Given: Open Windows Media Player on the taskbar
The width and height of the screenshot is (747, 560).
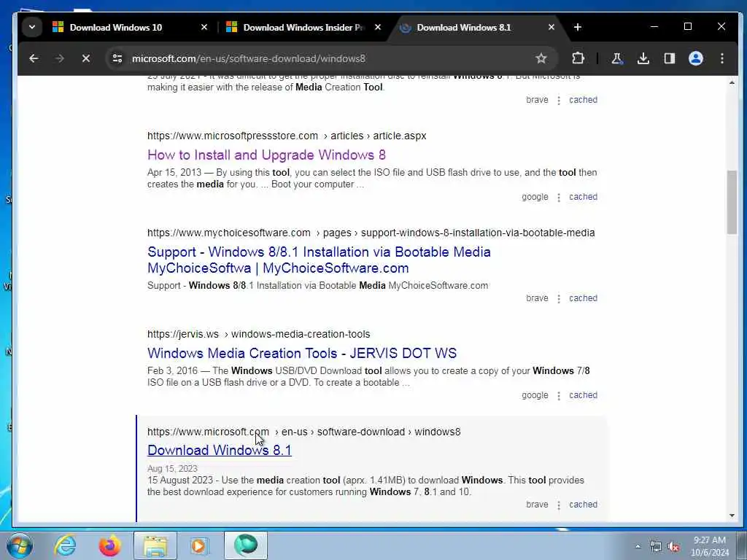Looking at the screenshot, I should pos(199,545).
